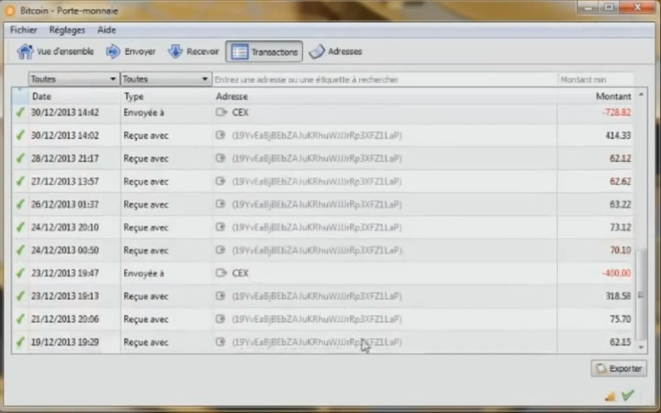The width and height of the screenshot is (661, 413).
Task: Click the received icon in the 27/12/2013 13:57 row
Action: point(220,181)
